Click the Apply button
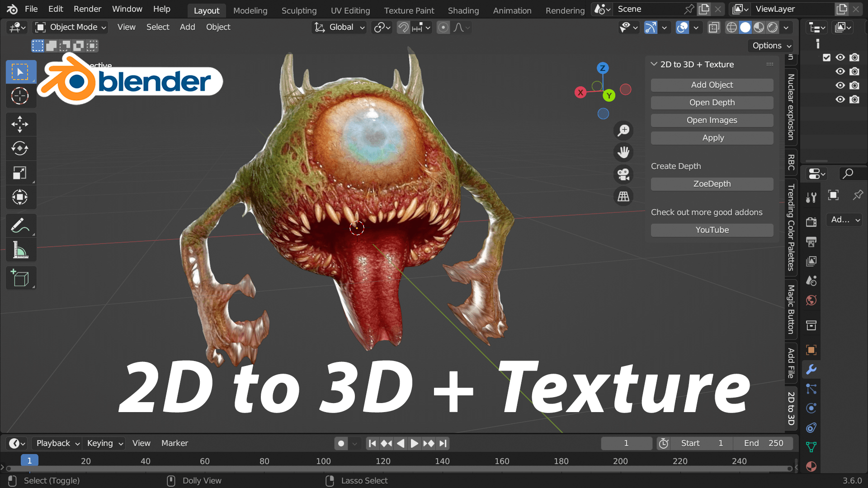868x488 pixels. click(712, 138)
